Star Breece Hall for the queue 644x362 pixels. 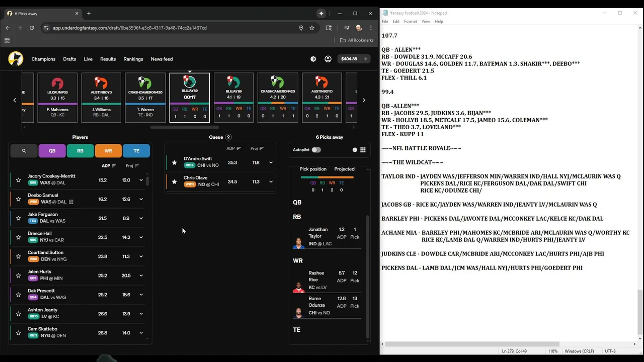coord(19,237)
